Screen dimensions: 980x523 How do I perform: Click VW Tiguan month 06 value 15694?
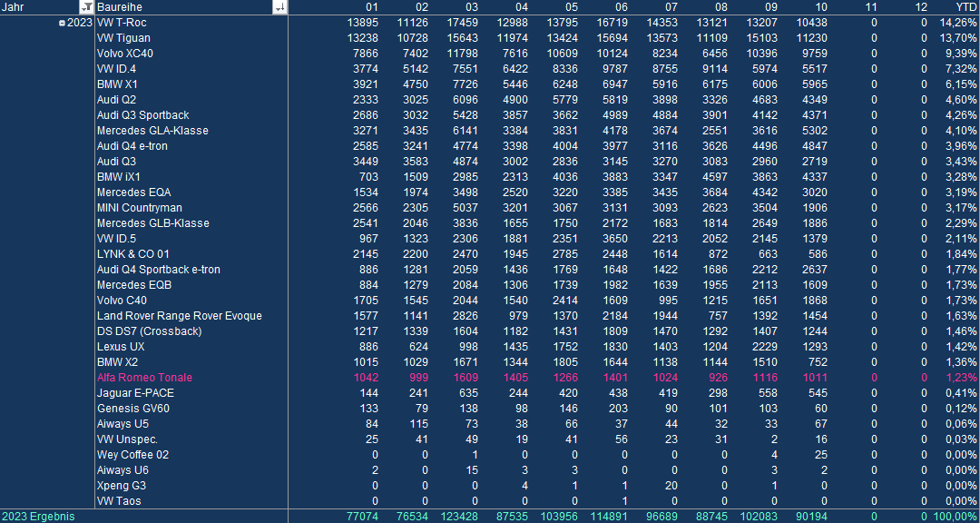612,38
